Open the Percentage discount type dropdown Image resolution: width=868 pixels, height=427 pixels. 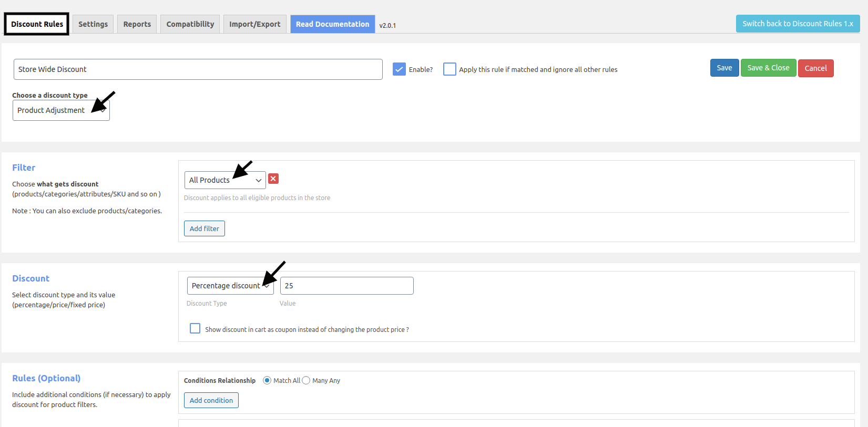[230, 286]
